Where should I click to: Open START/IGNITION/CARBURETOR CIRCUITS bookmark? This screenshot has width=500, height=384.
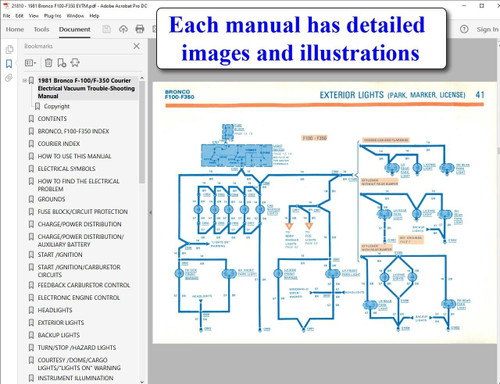pyautogui.click(x=79, y=271)
